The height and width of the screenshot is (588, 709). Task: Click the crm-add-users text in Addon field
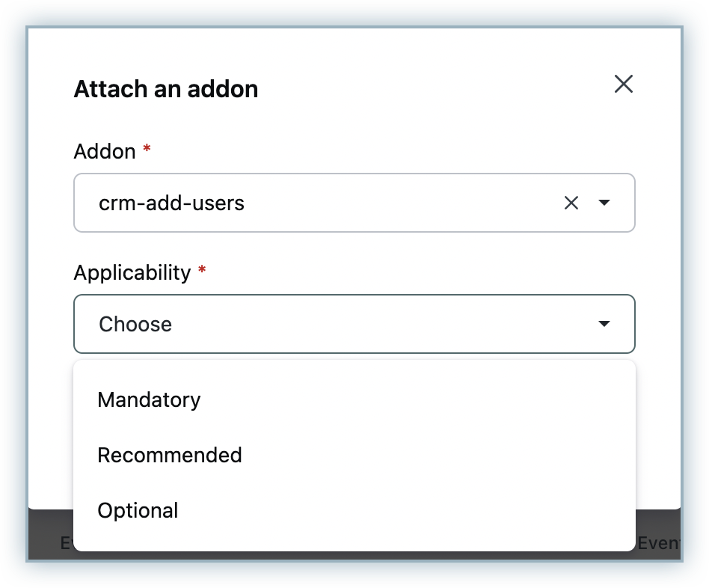[171, 203]
